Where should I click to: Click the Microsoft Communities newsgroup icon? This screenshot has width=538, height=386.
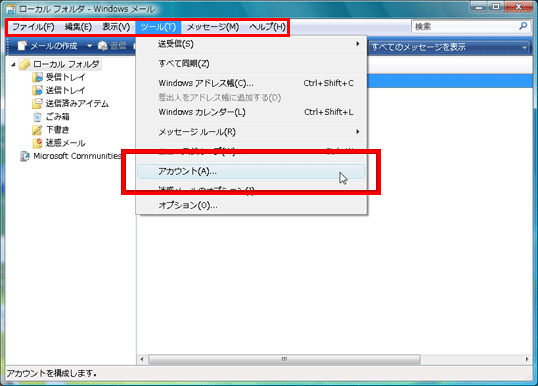pos(25,156)
